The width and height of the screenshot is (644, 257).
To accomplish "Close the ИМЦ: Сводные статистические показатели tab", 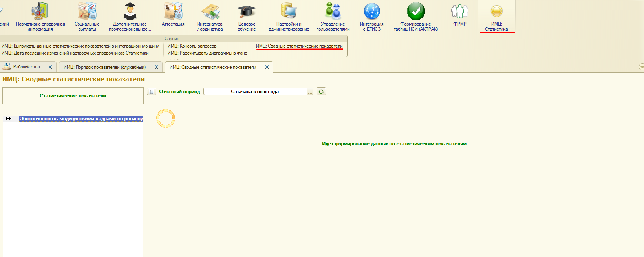I will 267,67.
